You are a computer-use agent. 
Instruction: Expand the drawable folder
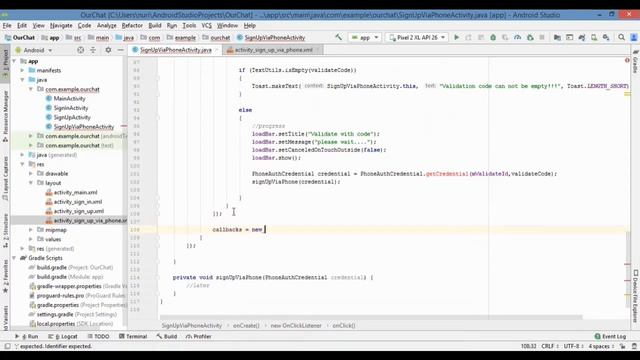click(x=31, y=173)
